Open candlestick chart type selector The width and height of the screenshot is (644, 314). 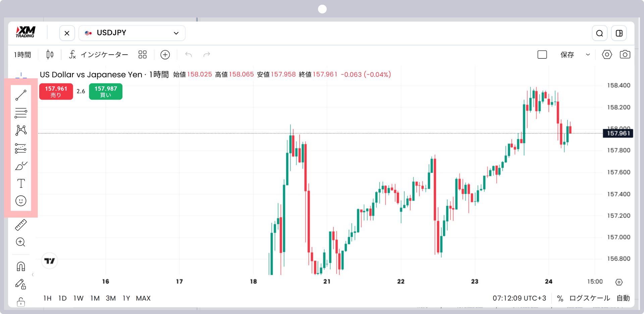click(x=50, y=55)
